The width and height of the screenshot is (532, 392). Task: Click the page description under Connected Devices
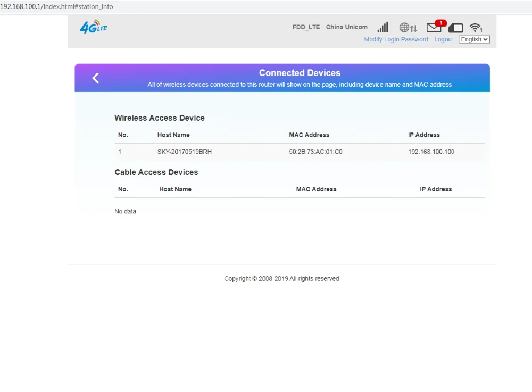click(x=300, y=85)
